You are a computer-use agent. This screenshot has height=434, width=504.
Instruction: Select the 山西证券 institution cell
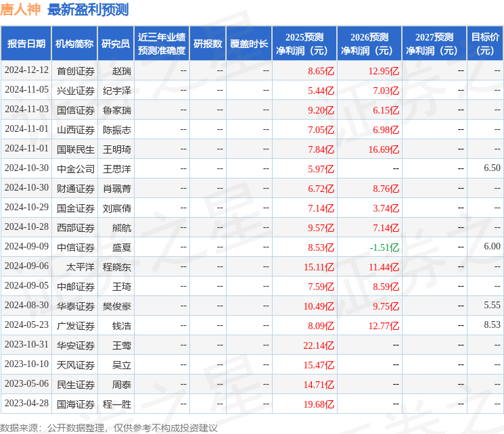(x=76, y=130)
